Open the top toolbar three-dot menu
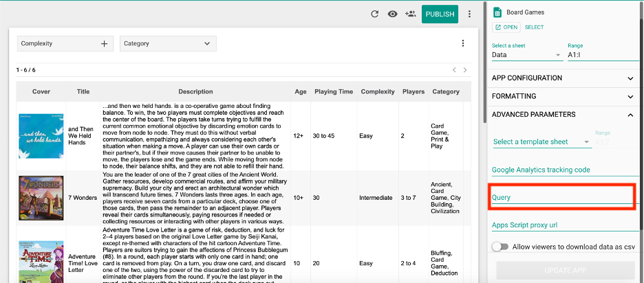The width and height of the screenshot is (644, 283). (469, 14)
